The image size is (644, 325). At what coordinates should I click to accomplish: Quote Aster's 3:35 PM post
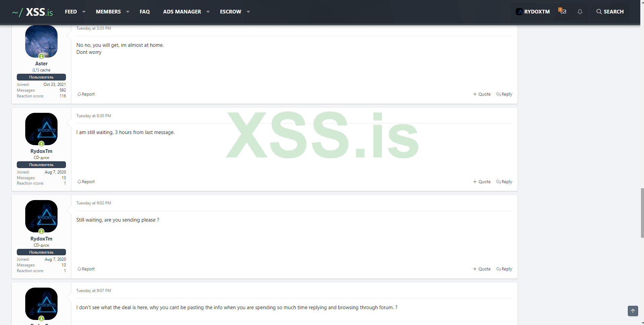click(x=482, y=94)
